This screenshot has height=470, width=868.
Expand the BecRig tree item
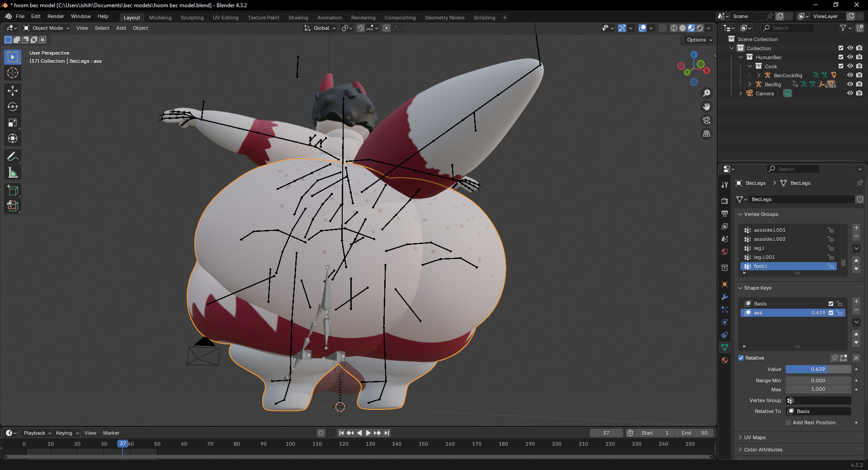pos(750,85)
